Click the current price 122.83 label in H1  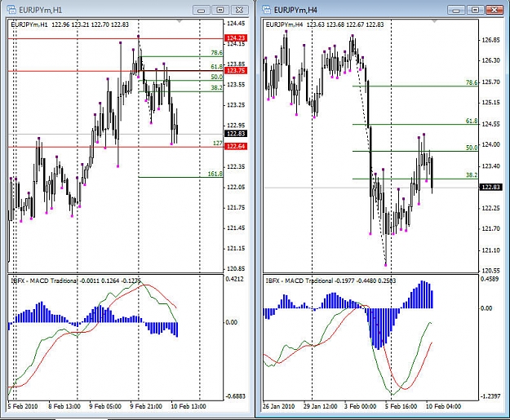pos(236,134)
